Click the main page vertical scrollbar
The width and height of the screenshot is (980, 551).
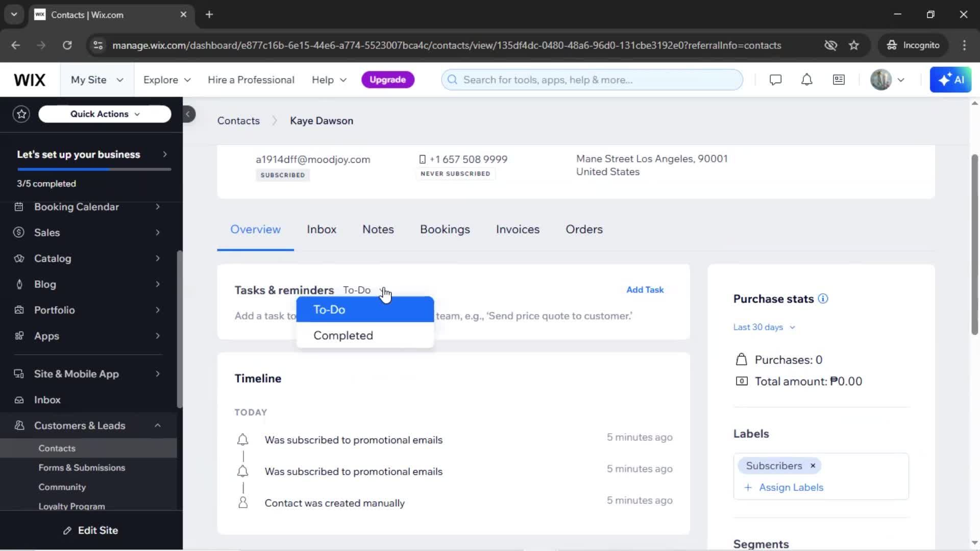coord(974,244)
